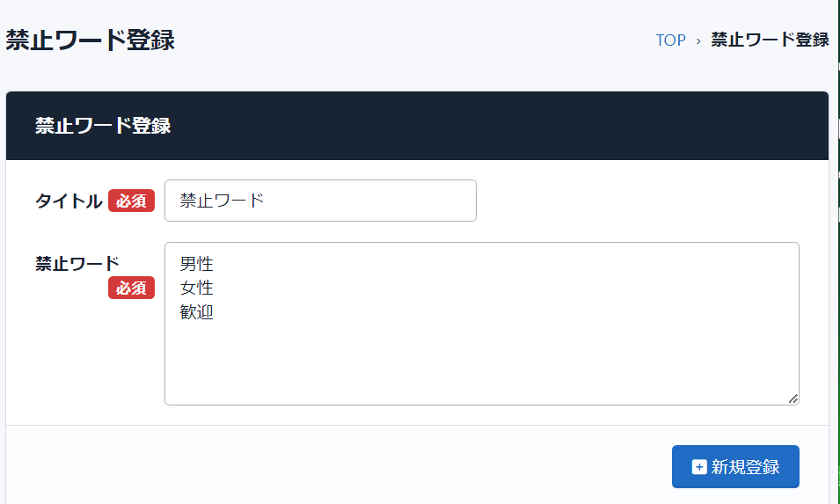The height and width of the screenshot is (504, 840).
Task: Place cursor on 女性 line in textarea
Action: click(x=197, y=288)
